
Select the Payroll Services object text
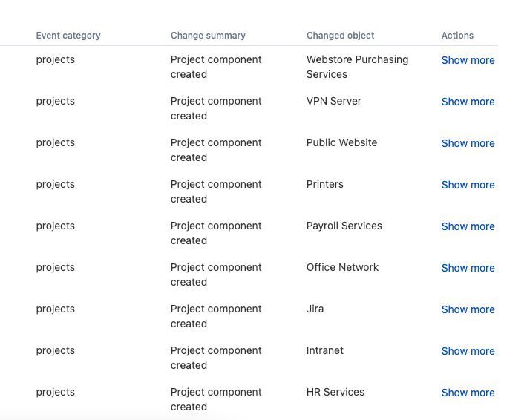click(344, 226)
